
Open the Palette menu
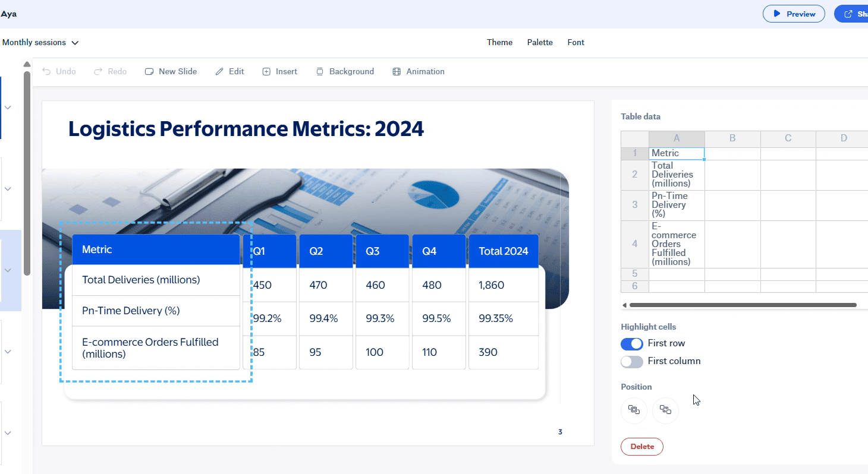(539, 42)
